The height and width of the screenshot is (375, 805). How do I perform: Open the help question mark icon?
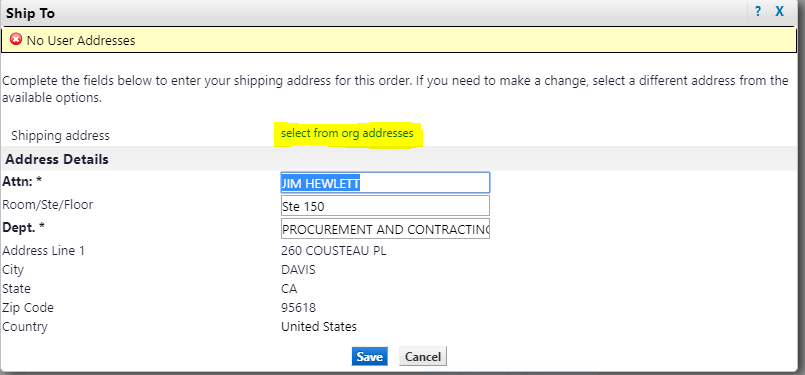click(758, 12)
